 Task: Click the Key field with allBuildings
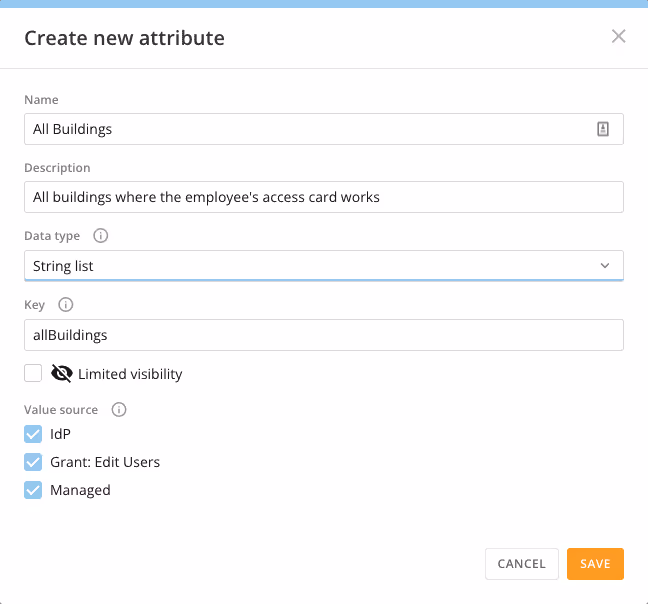324,335
